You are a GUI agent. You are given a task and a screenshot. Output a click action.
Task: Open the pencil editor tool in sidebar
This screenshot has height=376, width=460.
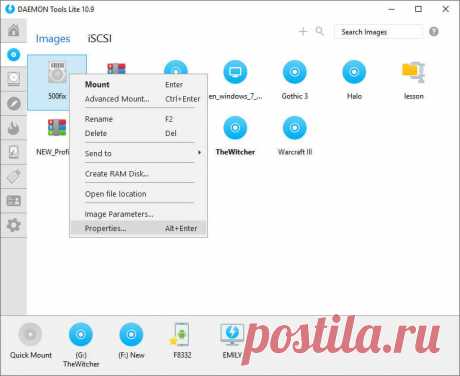coord(13,103)
